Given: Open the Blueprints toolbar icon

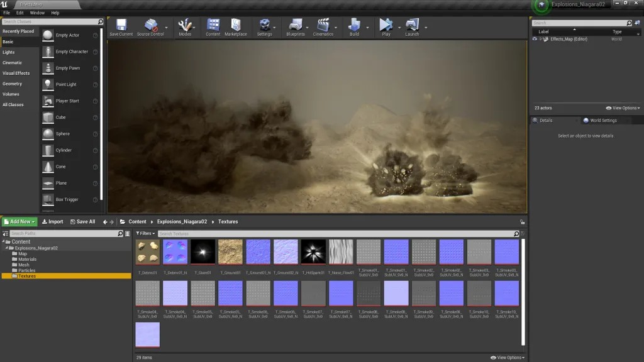Looking at the screenshot, I should coord(295,25).
